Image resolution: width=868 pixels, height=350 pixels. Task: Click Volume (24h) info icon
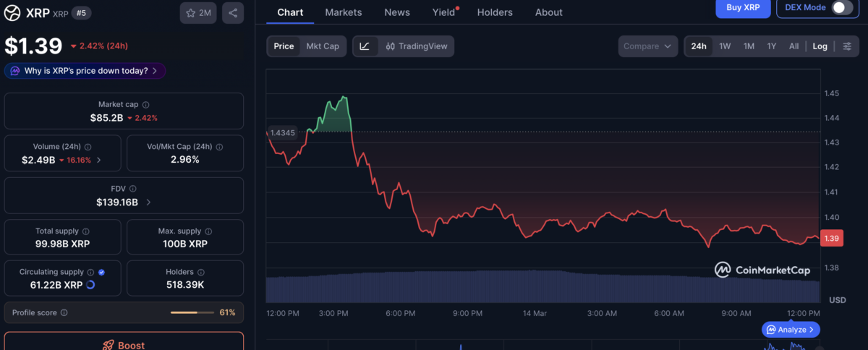(x=87, y=147)
